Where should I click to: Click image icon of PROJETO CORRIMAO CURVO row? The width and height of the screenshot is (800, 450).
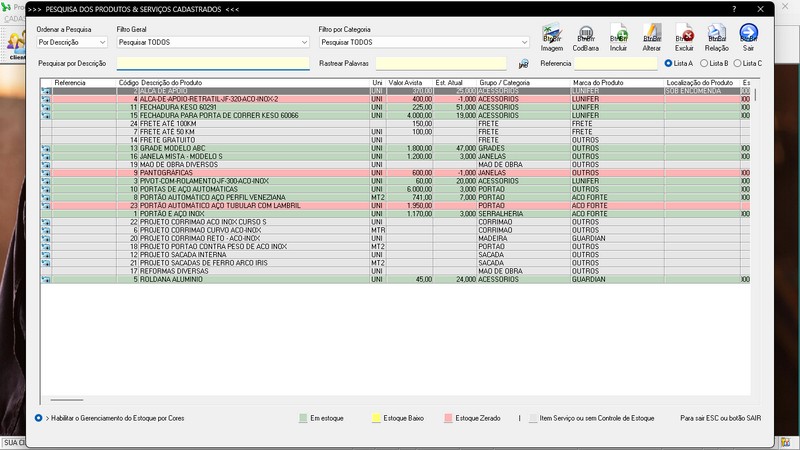pos(46,231)
